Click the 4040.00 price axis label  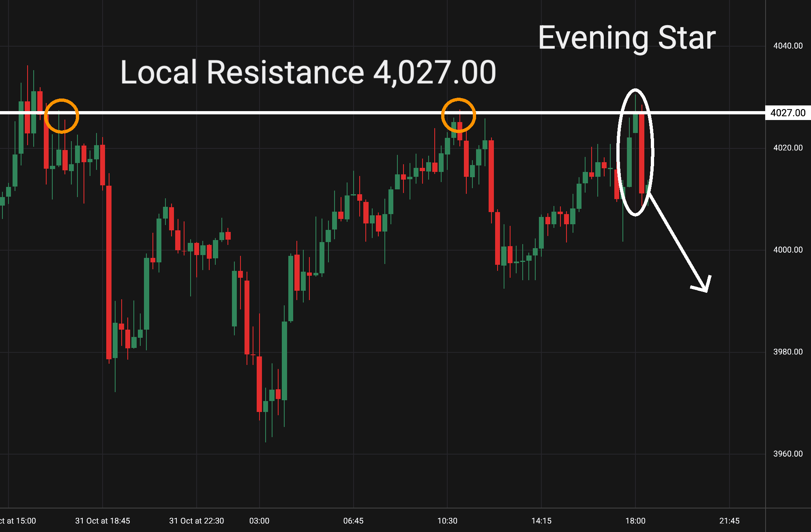(x=787, y=46)
